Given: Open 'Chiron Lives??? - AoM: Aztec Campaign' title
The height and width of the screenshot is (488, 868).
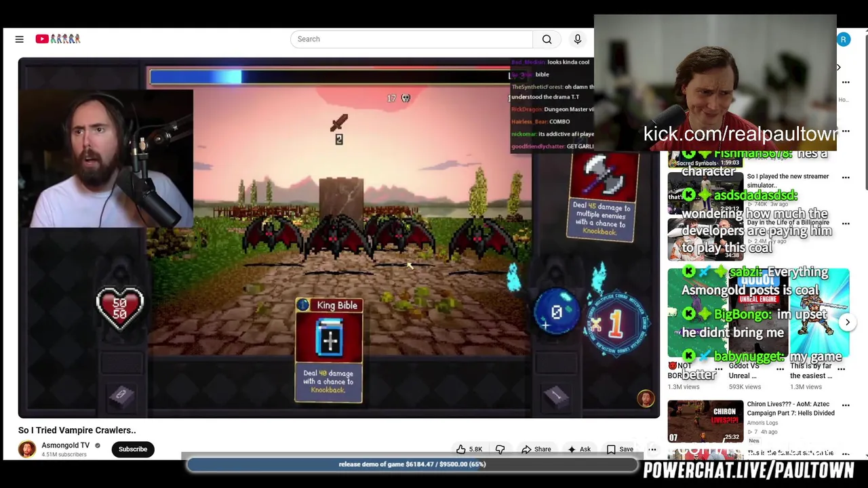Looking at the screenshot, I should [791, 409].
